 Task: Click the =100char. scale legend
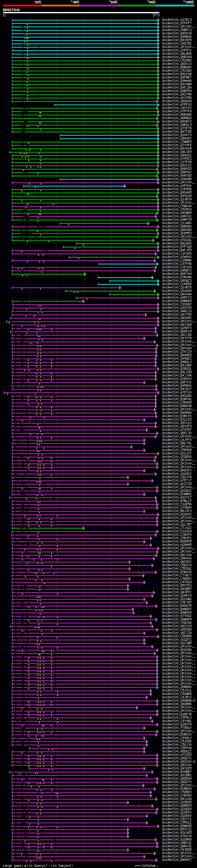(146, 866)
